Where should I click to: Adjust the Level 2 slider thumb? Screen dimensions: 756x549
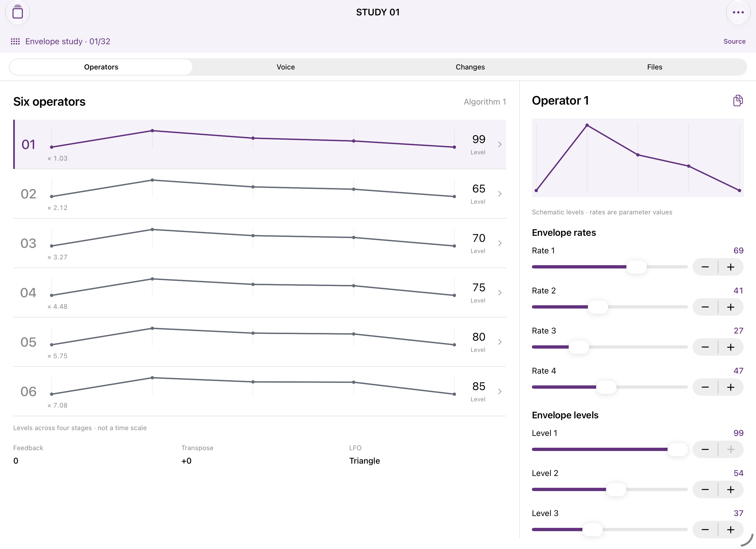click(x=616, y=490)
